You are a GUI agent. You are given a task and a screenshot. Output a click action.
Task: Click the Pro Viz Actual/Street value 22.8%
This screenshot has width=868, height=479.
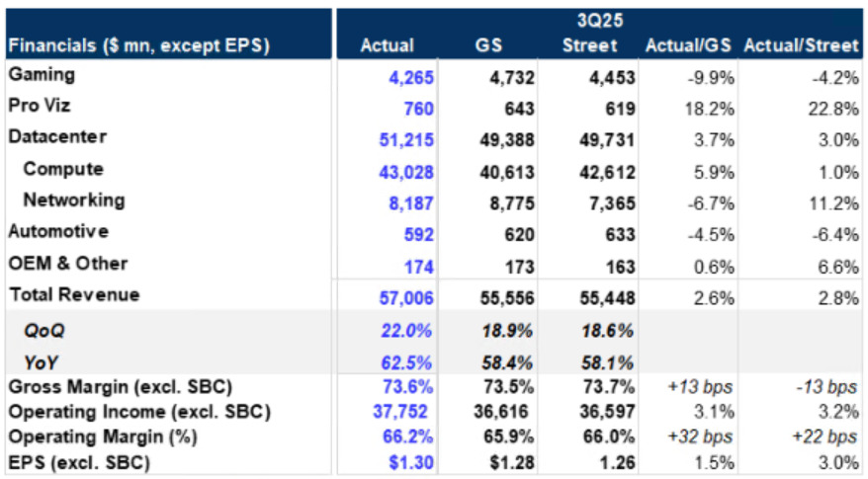tap(835, 109)
